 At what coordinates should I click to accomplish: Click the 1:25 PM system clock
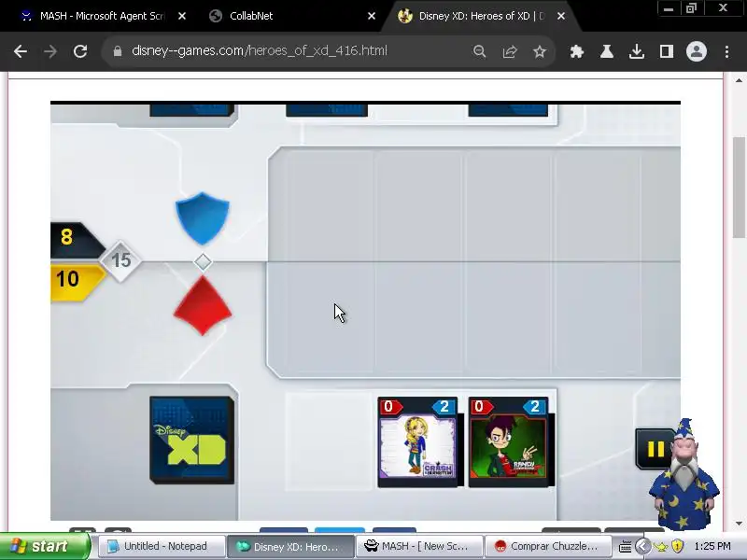pyautogui.click(x=712, y=546)
